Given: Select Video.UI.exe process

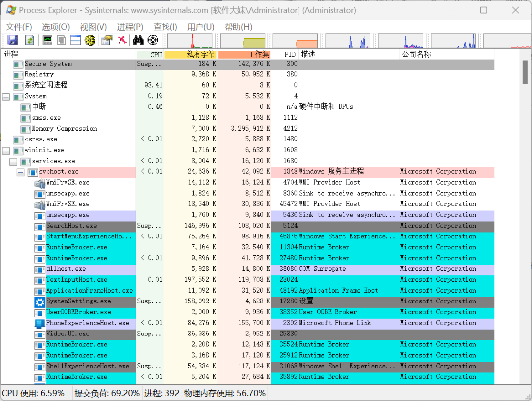Looking at the screenshot, I should click(x=68, y=334).
